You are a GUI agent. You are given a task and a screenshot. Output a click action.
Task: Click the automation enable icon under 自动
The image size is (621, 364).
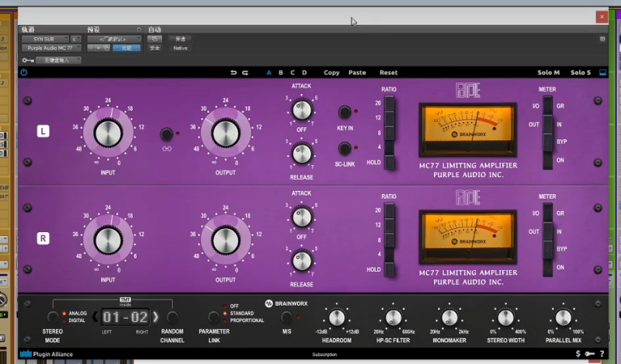154,39
